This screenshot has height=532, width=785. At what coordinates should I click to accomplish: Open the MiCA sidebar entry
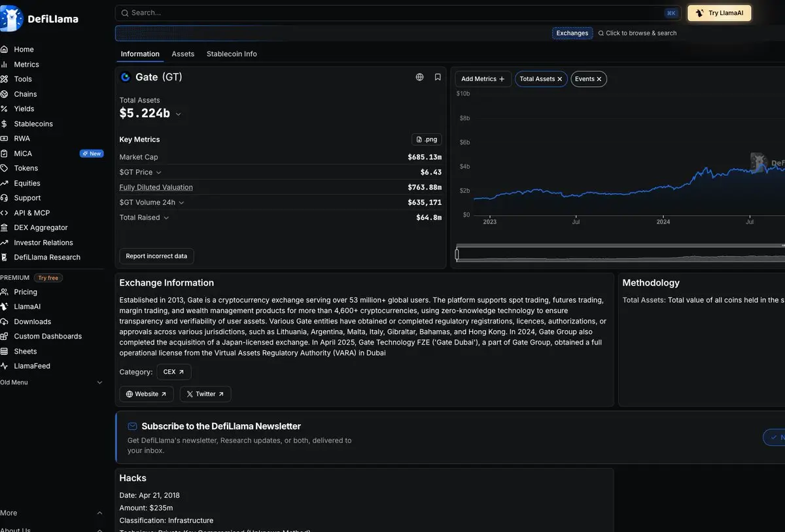[23, 154]
